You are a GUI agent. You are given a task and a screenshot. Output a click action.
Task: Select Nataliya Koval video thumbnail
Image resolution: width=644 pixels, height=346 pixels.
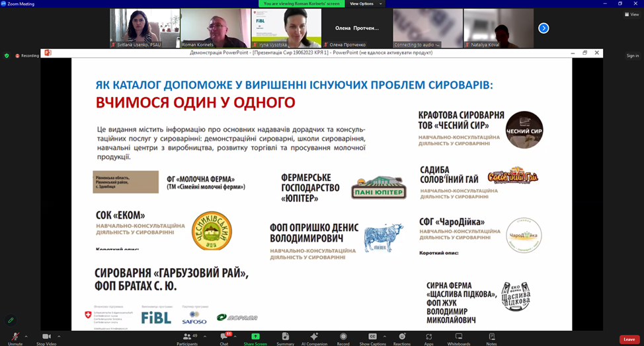499,28
